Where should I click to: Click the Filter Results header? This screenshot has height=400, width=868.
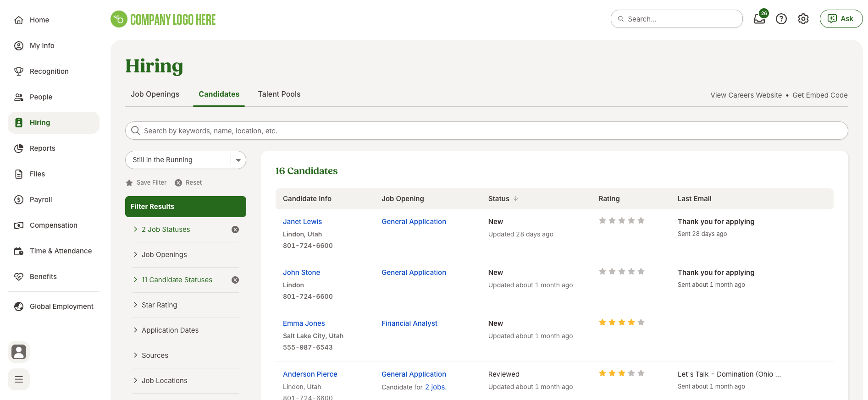(186, 207)
